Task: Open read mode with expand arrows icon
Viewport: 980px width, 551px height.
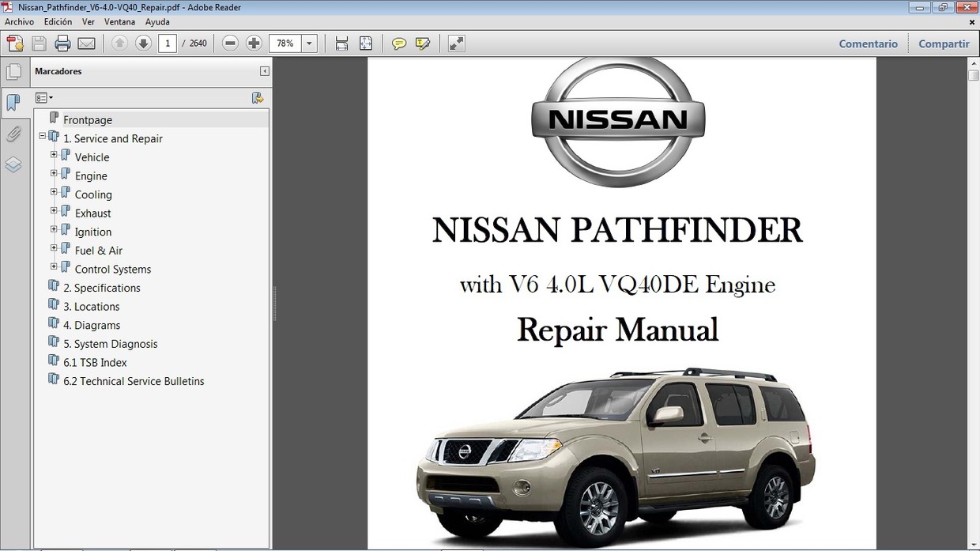Action: pos(456,43)
